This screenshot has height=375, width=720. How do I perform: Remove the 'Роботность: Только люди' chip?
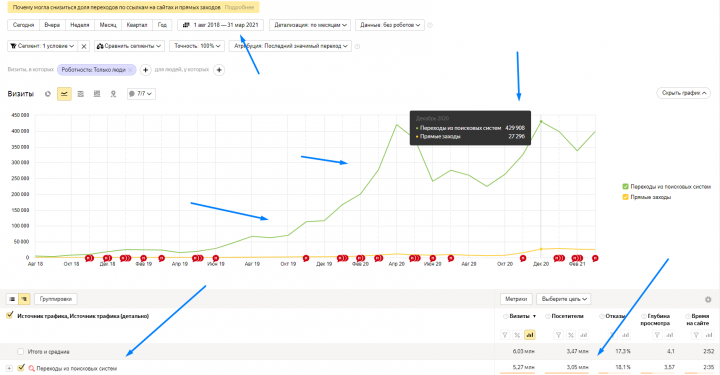tap(130, 70)
